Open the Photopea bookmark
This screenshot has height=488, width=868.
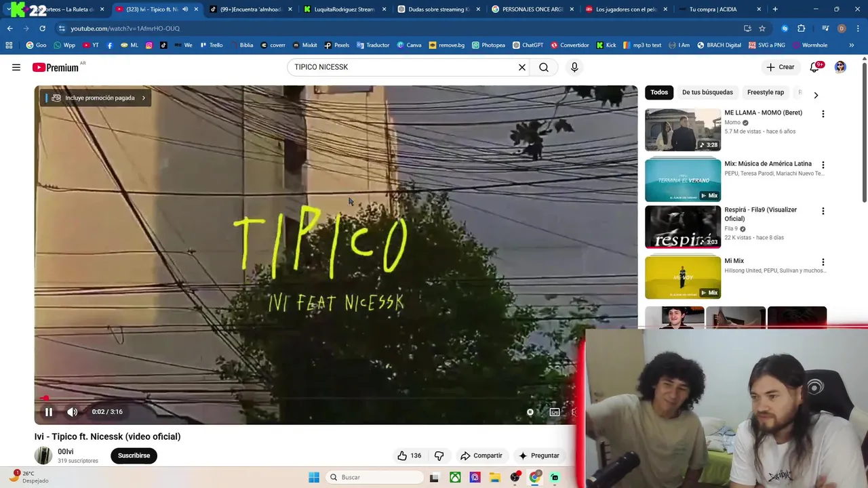pos(488,45)
